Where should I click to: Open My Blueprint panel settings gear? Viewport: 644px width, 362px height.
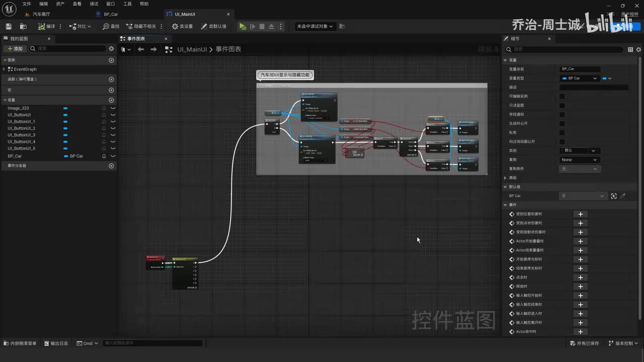click(x=111, y=49)
